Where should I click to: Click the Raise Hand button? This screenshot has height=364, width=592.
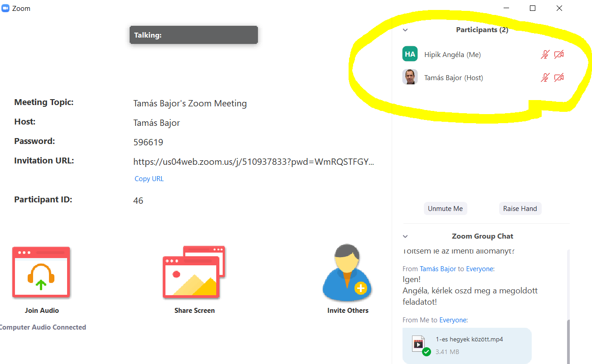(x=520, y=209)
